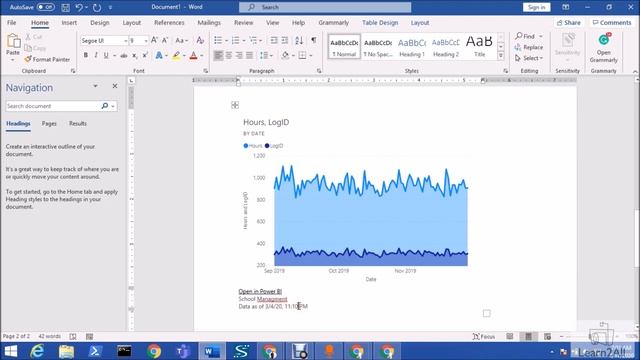The height and width of the screenshot is (360, 640).
Task: Undo the last action
Action: click(x=79, y=7)
